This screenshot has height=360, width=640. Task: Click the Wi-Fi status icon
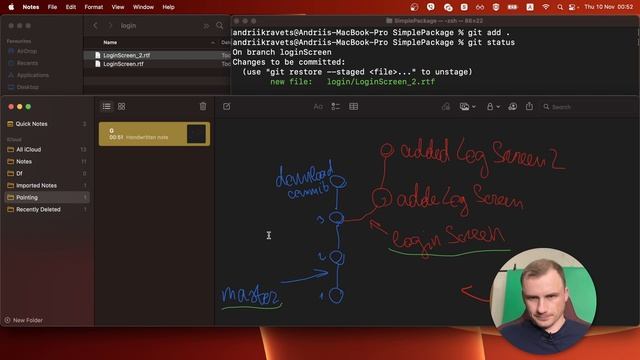tap(546, 7)
